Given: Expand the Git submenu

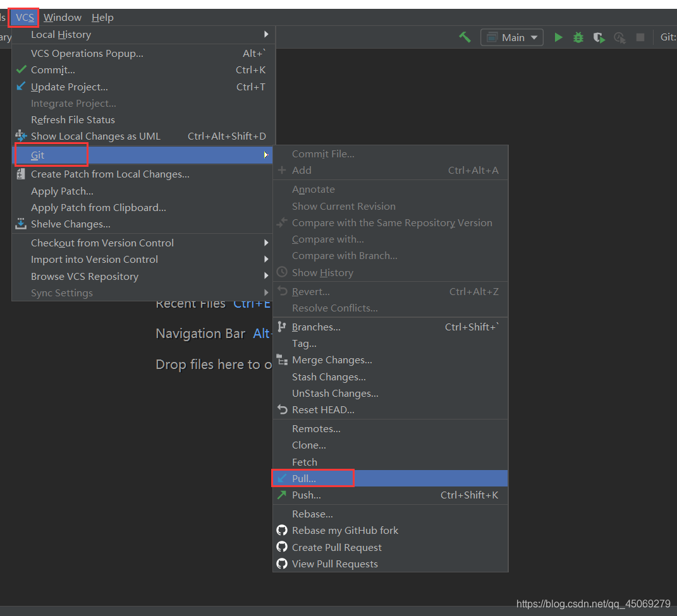Looking at the screenshot, I should click(x=143, y=155).
